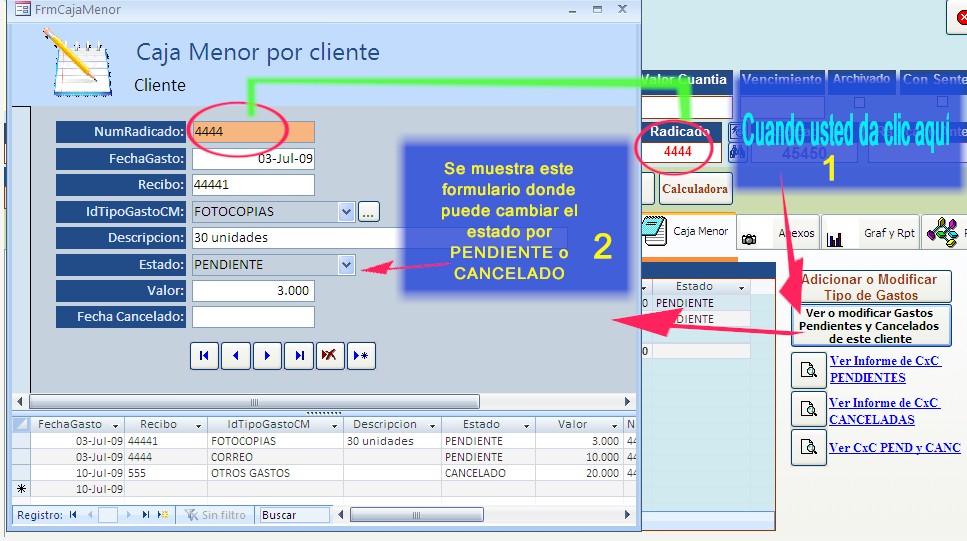Screen dimensions: 967x541
Task: Click the colorful network diagram icon tab
Action: [x=942, y=233]
